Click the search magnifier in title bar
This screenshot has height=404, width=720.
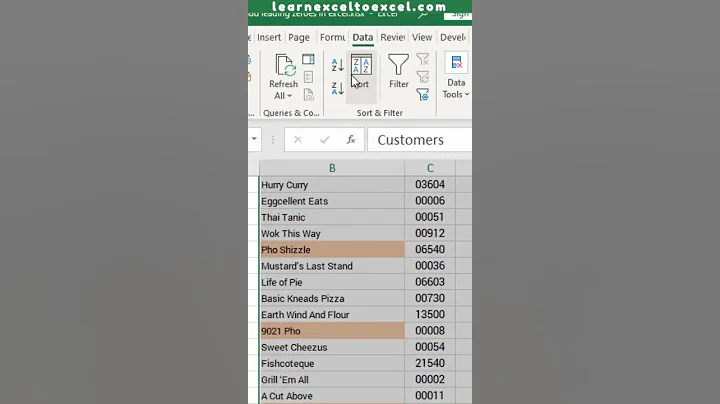pyautogui.click(x=423, y=15)
